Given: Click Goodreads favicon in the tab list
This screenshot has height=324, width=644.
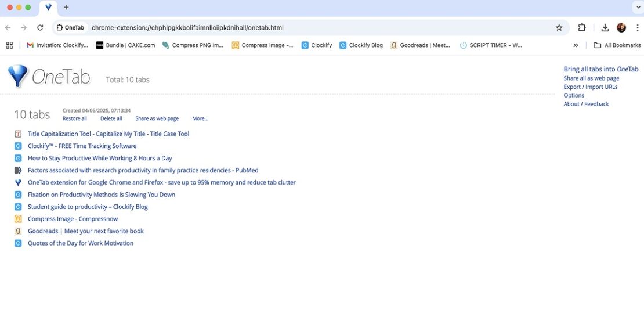Looking at the screenshot, I should click(18, 231).
